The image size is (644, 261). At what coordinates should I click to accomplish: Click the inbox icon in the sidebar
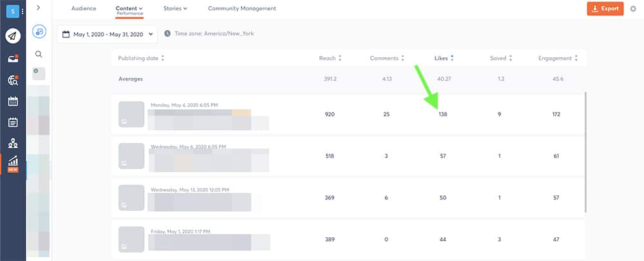[x=13, y=59]
